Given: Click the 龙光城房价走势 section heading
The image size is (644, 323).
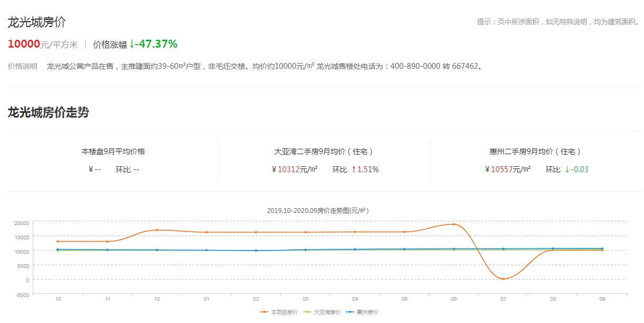Looking at the screenshot, I should click(48, 112).
